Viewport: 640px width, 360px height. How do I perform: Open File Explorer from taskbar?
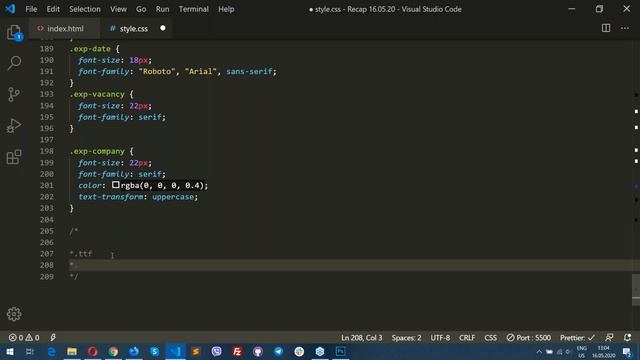coord(72,351)
